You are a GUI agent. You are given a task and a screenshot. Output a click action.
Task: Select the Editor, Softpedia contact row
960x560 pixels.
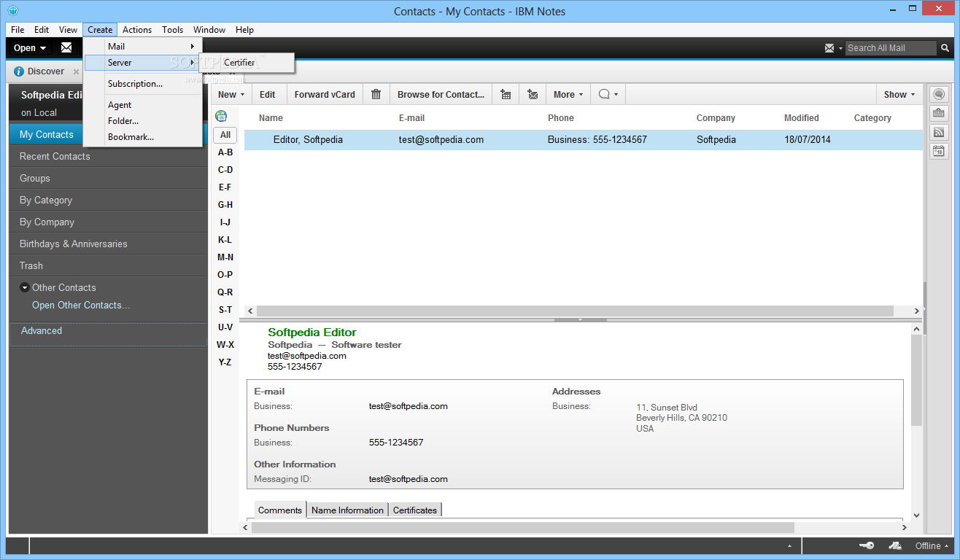click(x=583, y=140)
